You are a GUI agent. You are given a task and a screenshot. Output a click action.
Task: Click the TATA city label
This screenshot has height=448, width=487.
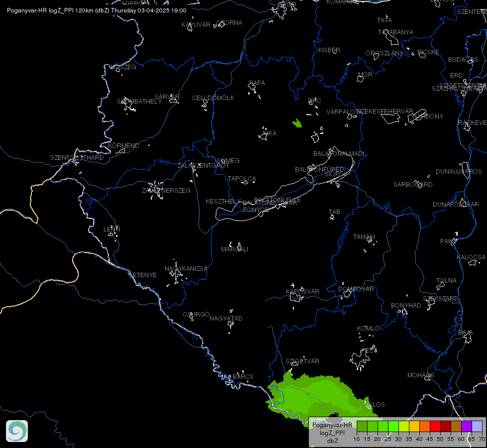384,20
